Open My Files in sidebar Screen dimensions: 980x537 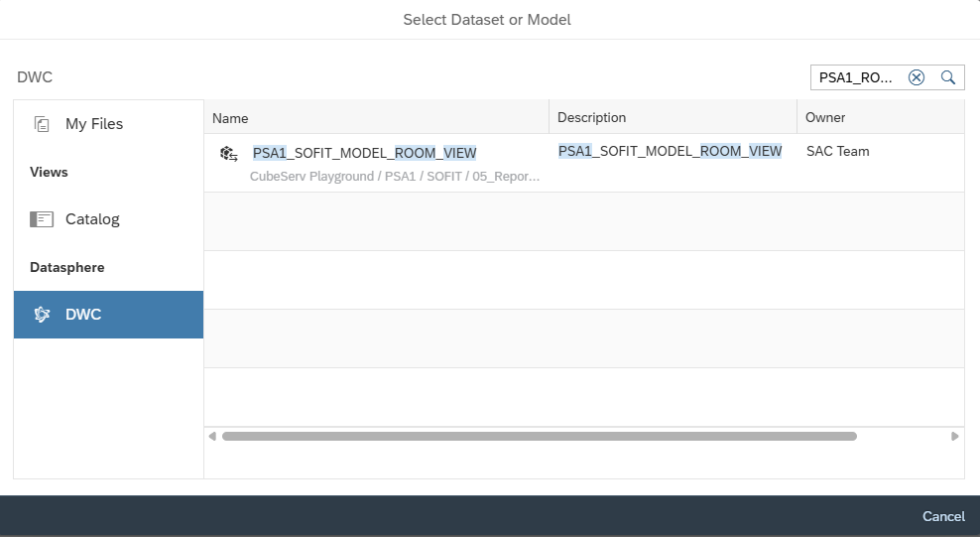[109, 124]
